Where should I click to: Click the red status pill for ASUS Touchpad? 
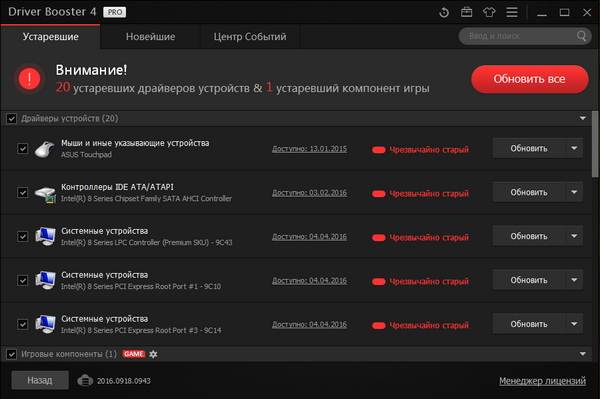click(x=378, y=150)
